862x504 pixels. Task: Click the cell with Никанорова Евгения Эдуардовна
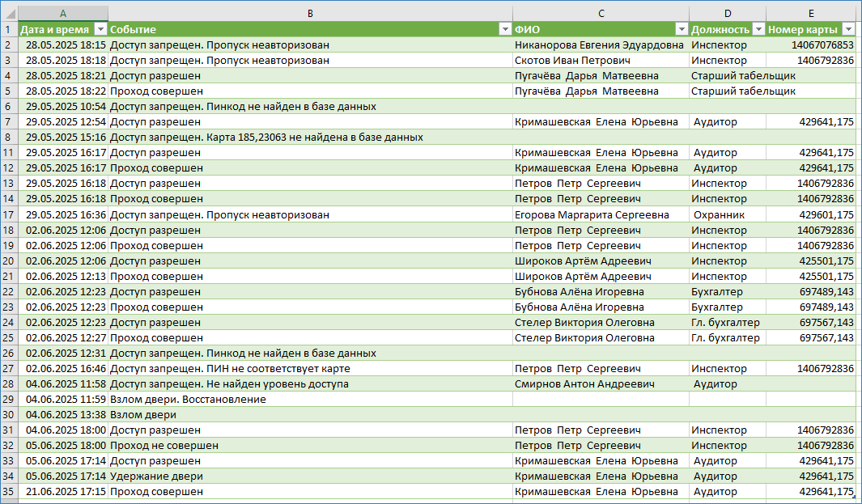point(599,45)
